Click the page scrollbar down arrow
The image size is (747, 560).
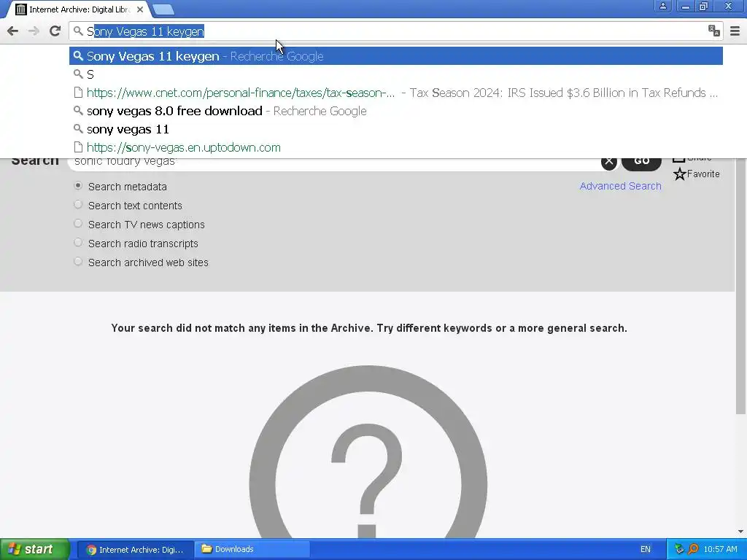pyautogui.click(x=740, y=532)
